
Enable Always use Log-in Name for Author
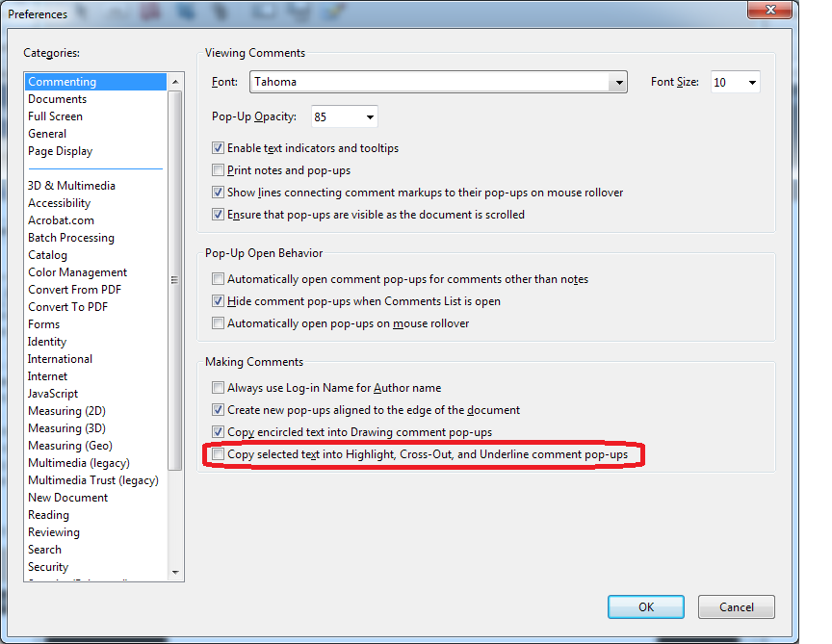[218, 387]
